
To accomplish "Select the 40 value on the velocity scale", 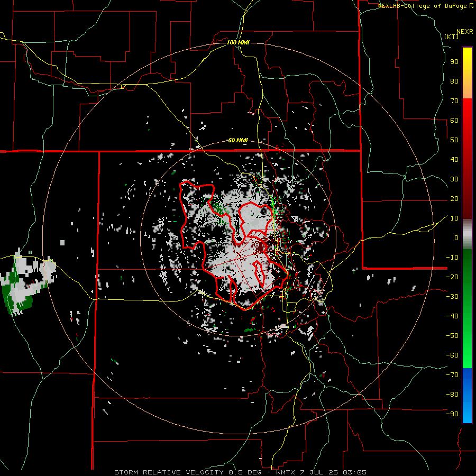I will point(454,160).
